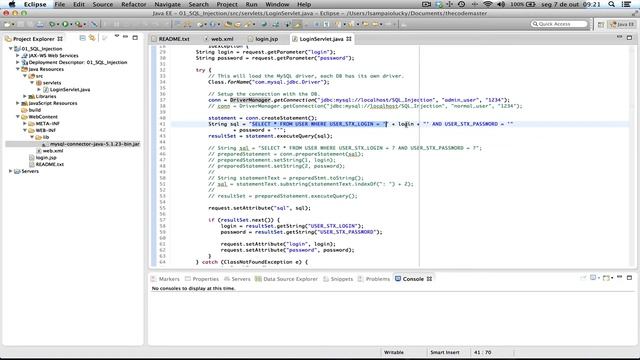640x360 pixels.
Task: Click the Wi-Fi menu bar icon
Action: coord(487,4)
